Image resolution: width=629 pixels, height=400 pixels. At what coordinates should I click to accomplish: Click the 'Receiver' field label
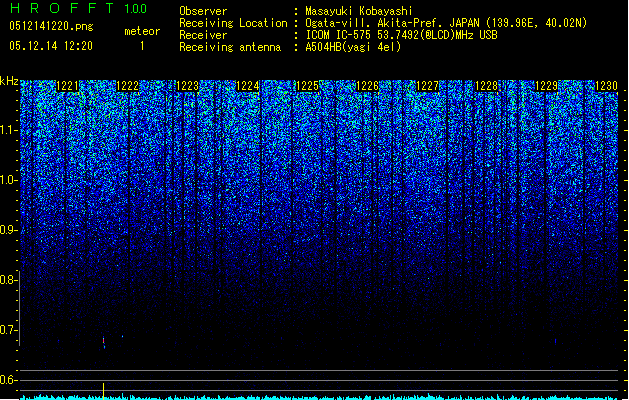(203, 35)
